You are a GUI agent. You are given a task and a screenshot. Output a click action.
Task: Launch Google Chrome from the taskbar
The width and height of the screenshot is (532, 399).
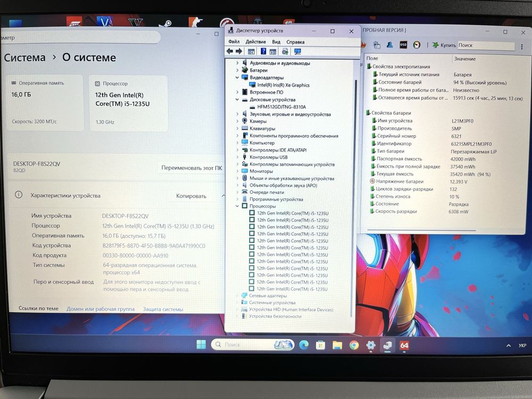point(354,345)
